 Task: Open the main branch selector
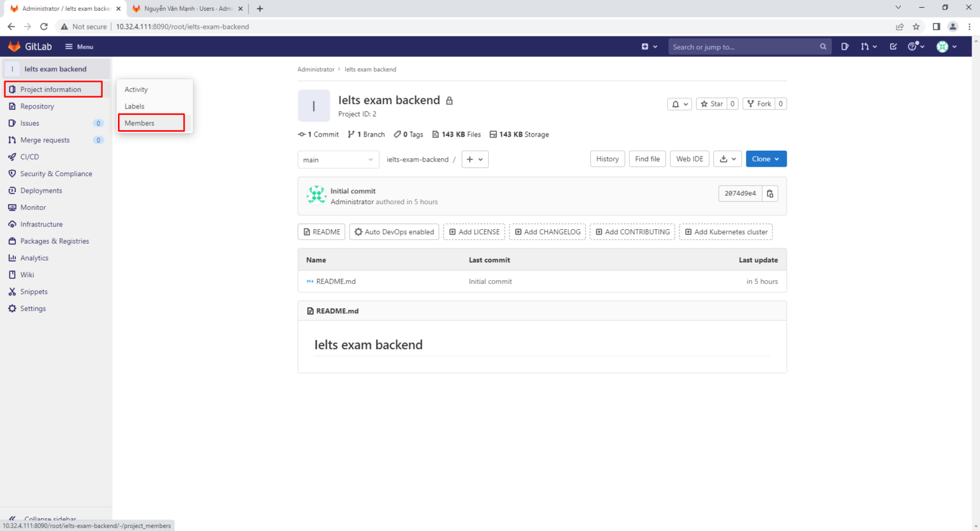coord(338,159)
